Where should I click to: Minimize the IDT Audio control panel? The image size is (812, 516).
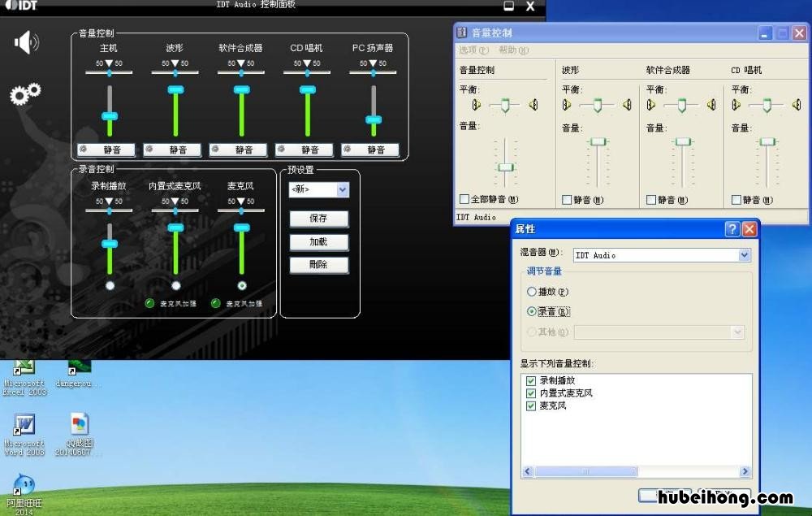tap(509, 6)
